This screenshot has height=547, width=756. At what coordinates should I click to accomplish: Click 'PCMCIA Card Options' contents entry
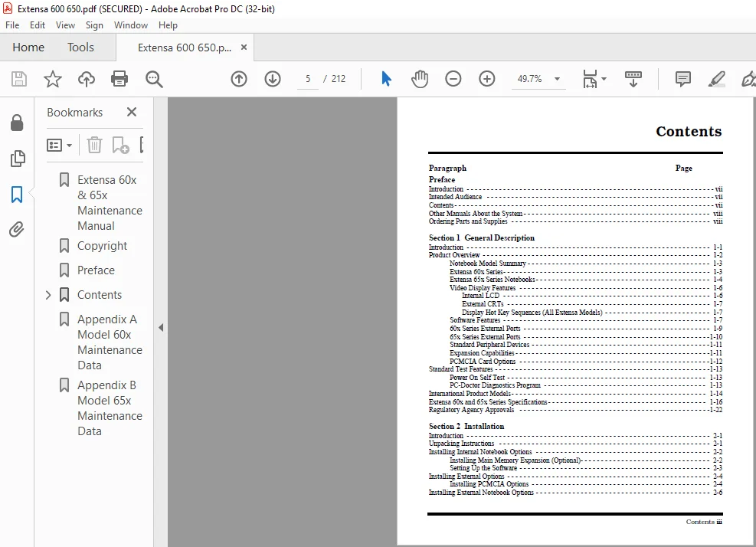(482, 362)
